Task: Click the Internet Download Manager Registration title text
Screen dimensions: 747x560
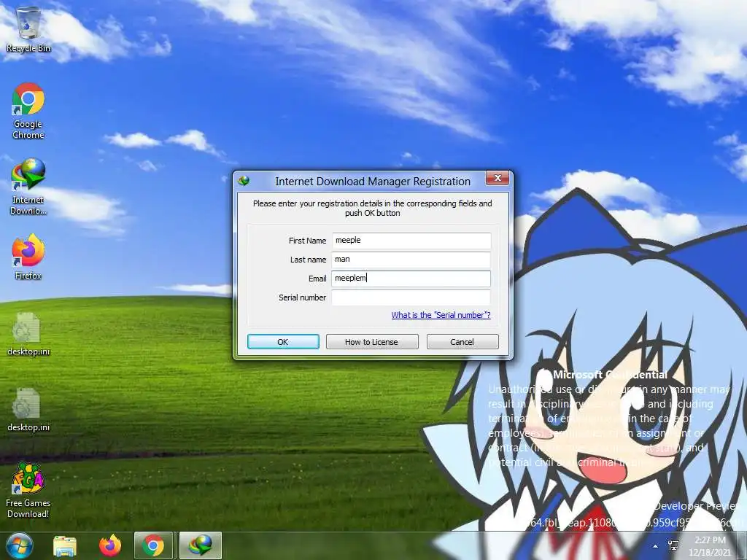Action: [x=373, y=182]
